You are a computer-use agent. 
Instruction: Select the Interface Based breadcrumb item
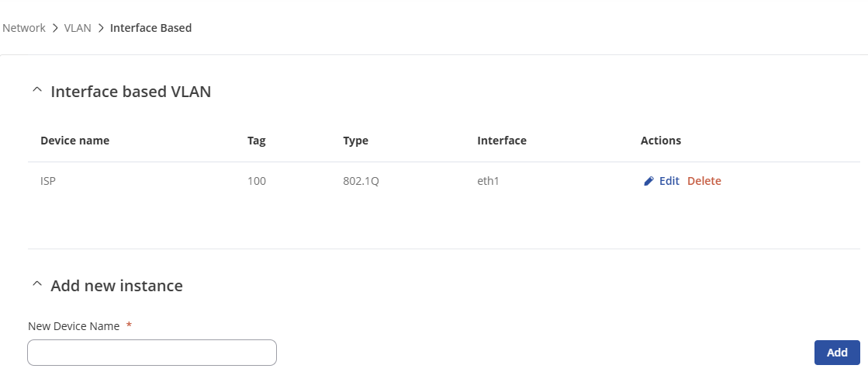pyautogui.click(x=150, y=28)
